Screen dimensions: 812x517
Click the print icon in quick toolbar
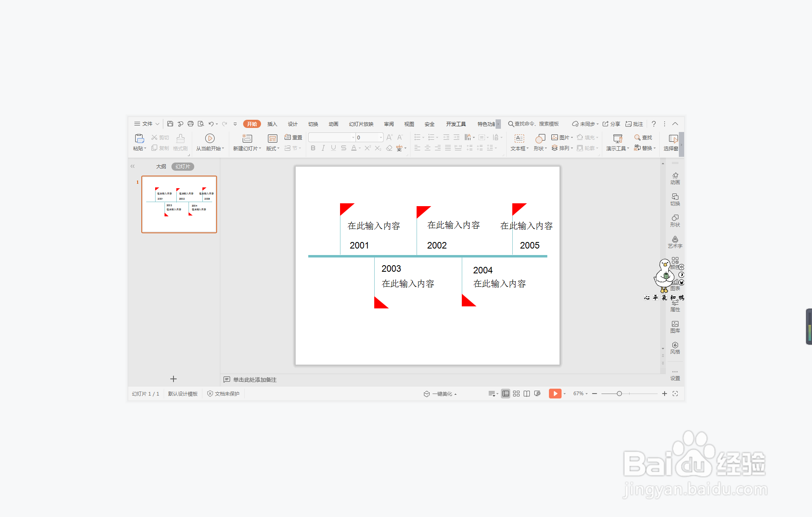click(190, 124)
